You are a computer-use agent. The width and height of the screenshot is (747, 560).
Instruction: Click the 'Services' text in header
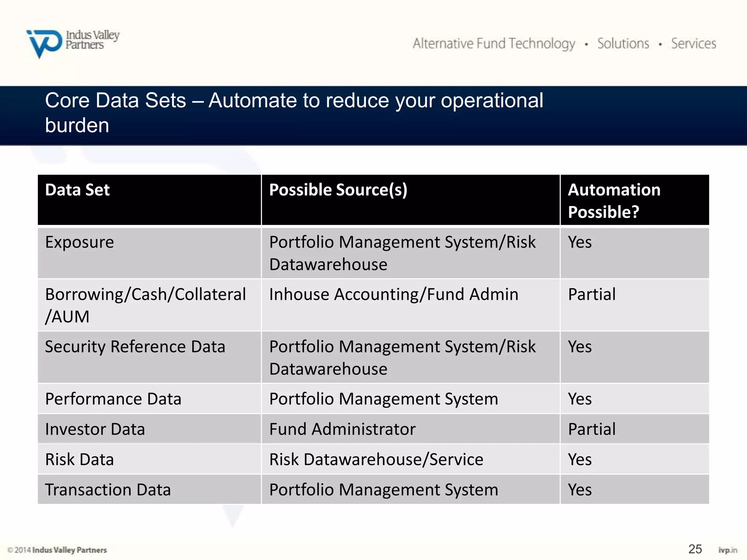coord(694,43)
